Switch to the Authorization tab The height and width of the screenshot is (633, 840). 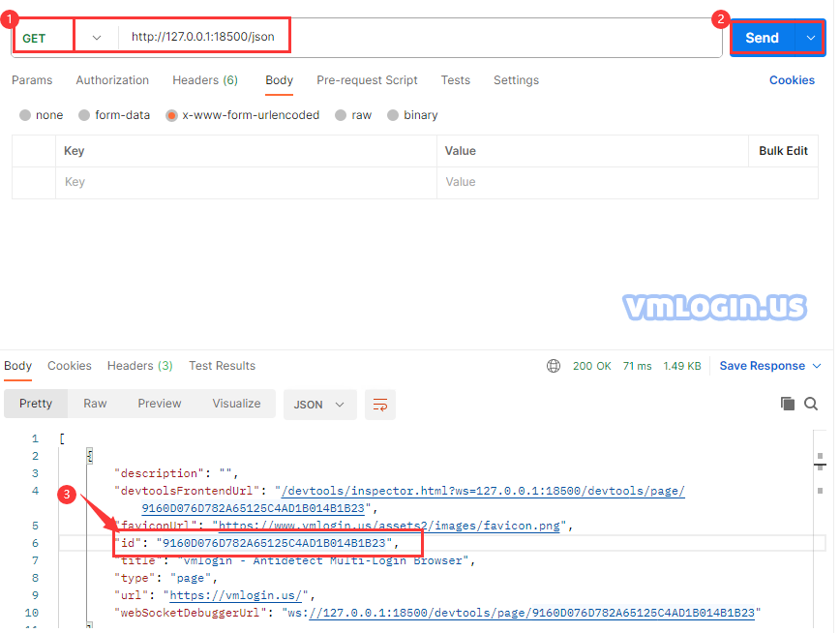[x=112, y=80]
